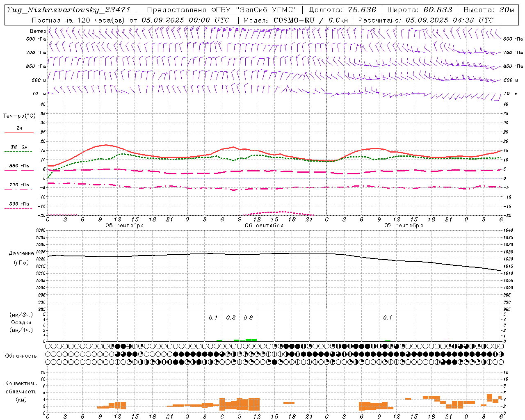Click the 05 сентября date label
The image size is (525, 420).
pos(124,226)
